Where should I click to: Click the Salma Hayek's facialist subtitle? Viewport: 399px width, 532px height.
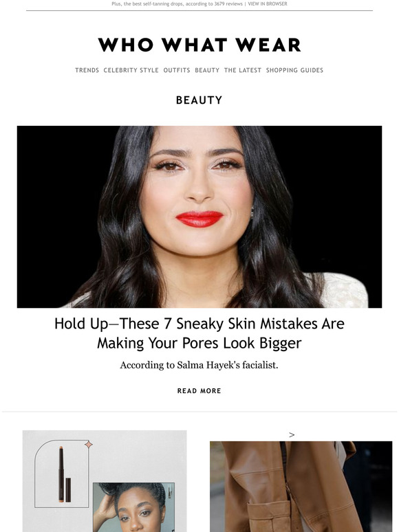coord(199,365)
